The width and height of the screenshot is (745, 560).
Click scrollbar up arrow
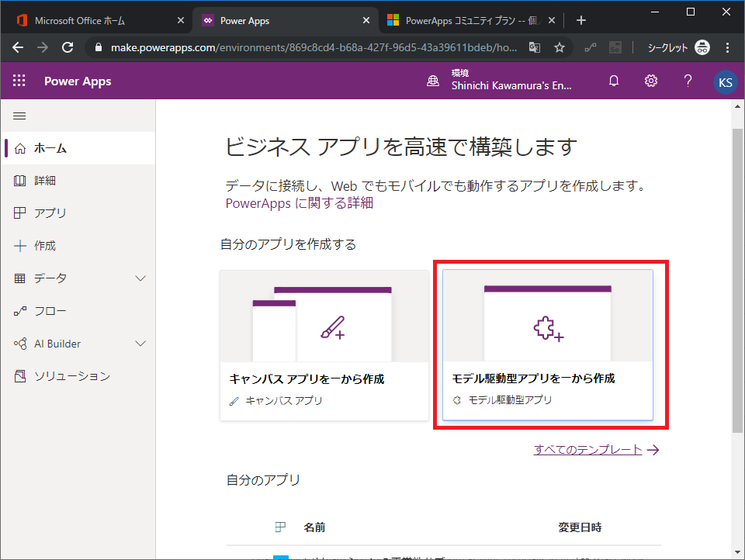point(737,106)
